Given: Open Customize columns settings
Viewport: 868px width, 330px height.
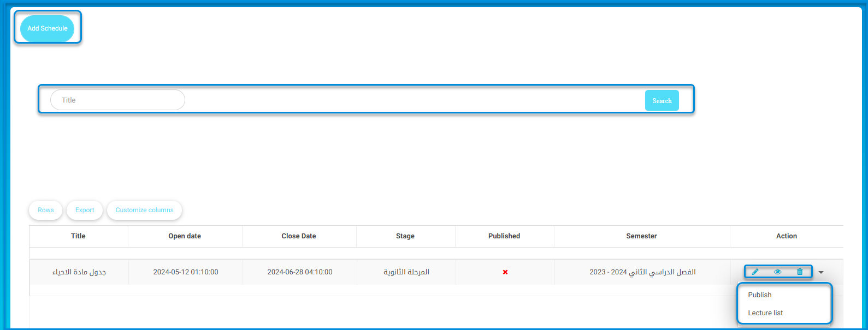Looking at the screenshot, I should 144,210.
